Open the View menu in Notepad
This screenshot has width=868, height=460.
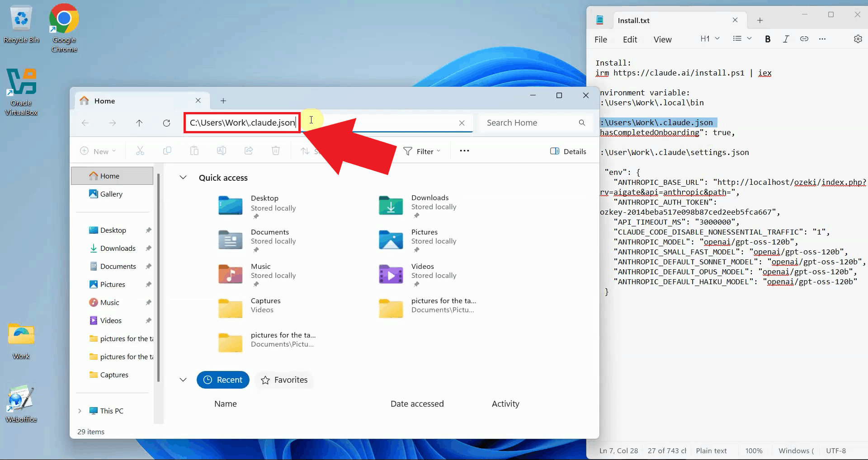click(x=662, y=40)
